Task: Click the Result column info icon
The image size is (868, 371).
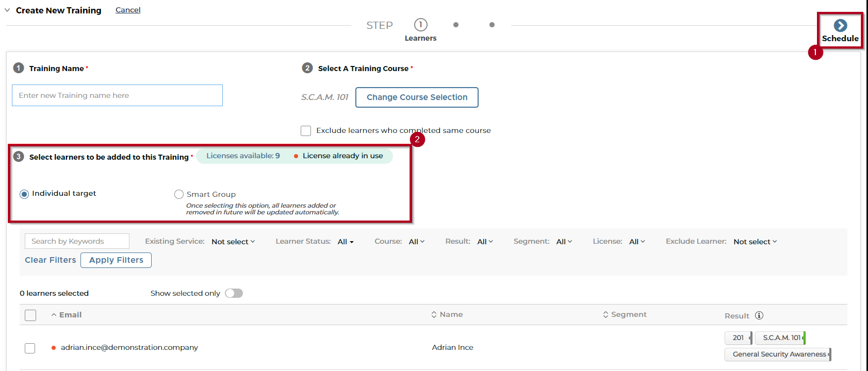Action: (x=759, y=315)
